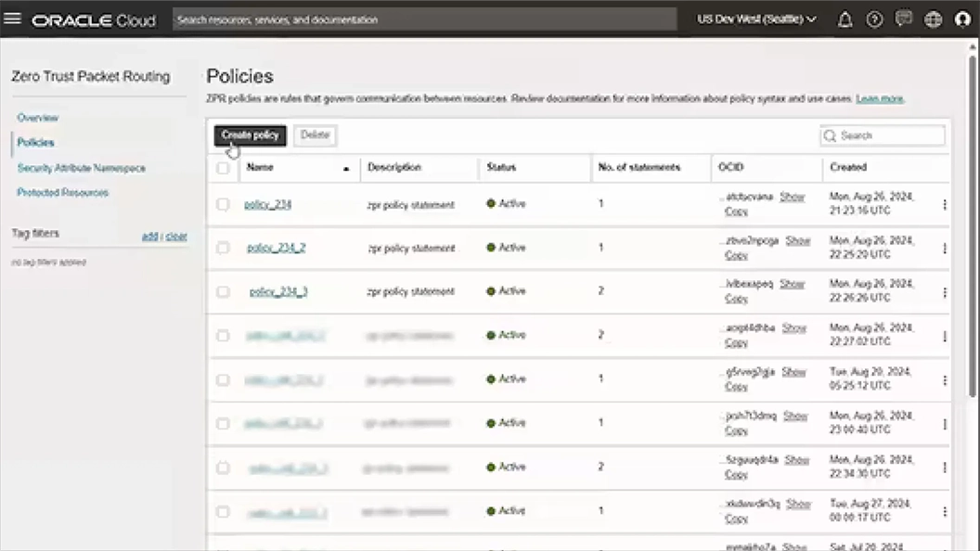Click the Created column header
Viewport: 980px width, 551px height.
pyautogui.click(x=848, y=167)
